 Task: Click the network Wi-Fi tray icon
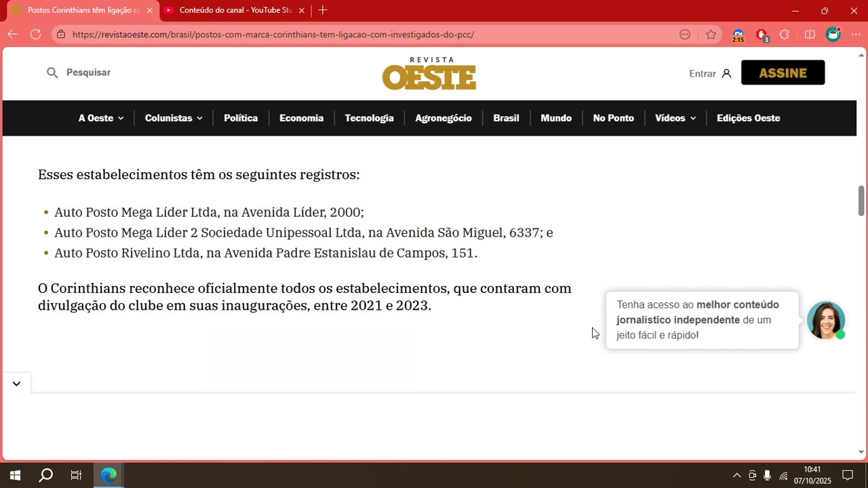click(783, 476)
